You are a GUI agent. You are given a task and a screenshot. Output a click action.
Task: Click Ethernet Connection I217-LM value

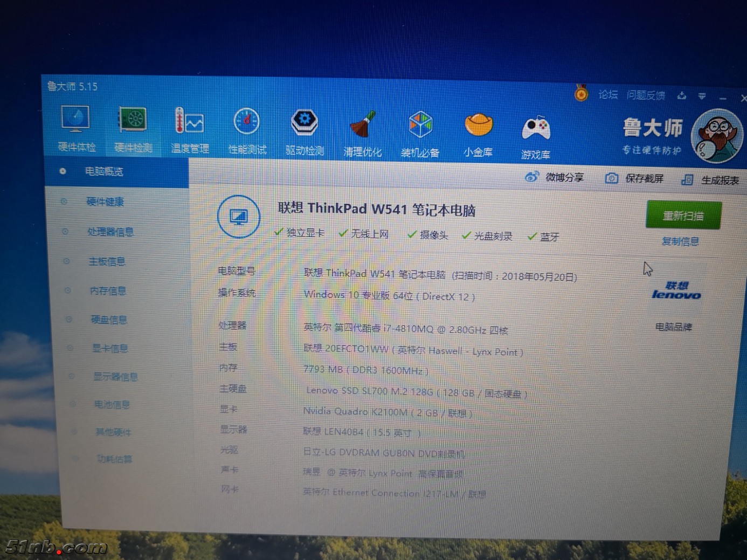tap(394, 493)
